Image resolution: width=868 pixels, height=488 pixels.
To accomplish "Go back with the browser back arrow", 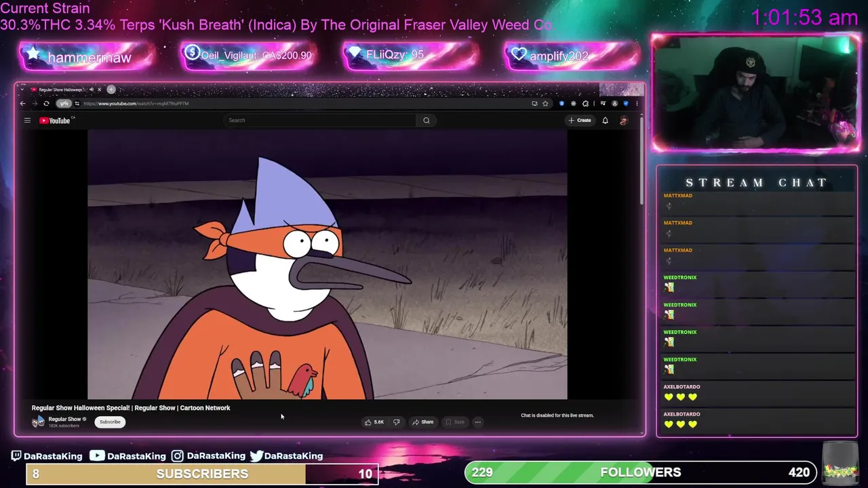I will tap(22, 104).
